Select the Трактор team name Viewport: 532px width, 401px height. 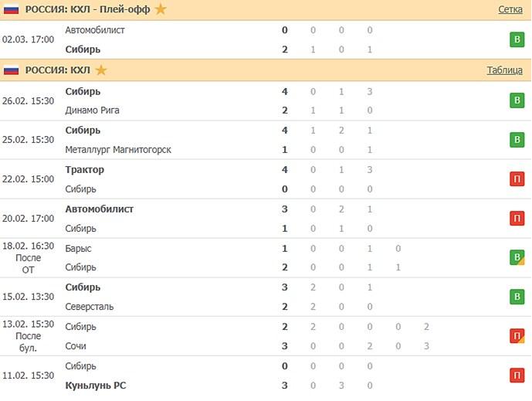coord(85,170)
